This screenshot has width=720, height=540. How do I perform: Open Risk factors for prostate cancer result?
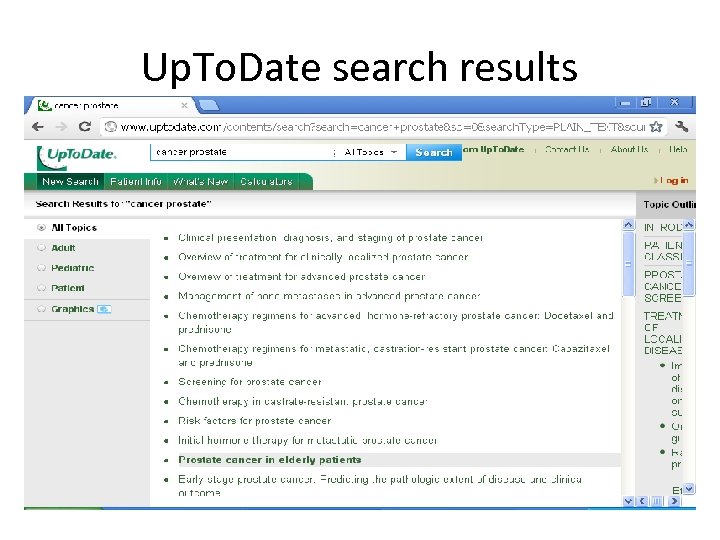(254, 421)
